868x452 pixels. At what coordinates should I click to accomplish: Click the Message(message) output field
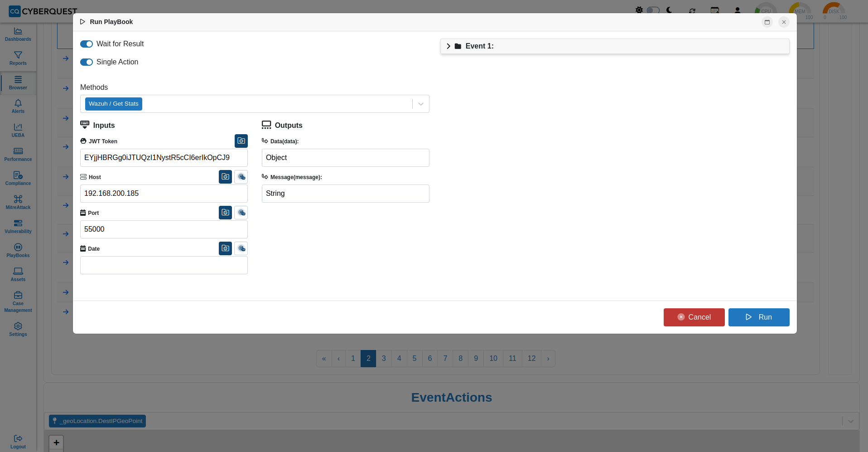pos(346,194)
